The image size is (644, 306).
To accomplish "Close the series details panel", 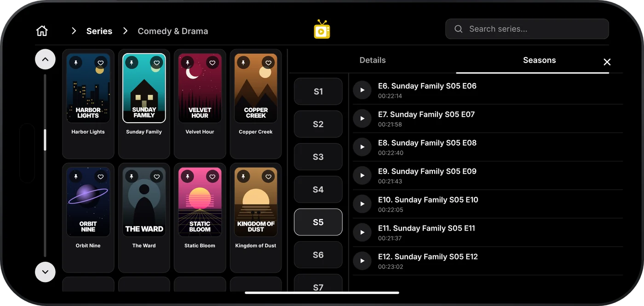I will [x=607, y=62].
